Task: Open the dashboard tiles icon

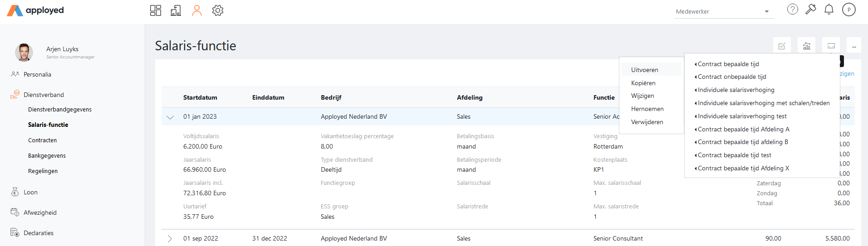Action: [156, 10]
